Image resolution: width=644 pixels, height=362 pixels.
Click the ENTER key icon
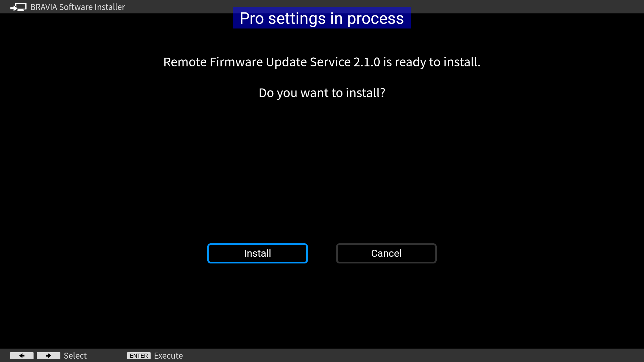tap(139, 356)
